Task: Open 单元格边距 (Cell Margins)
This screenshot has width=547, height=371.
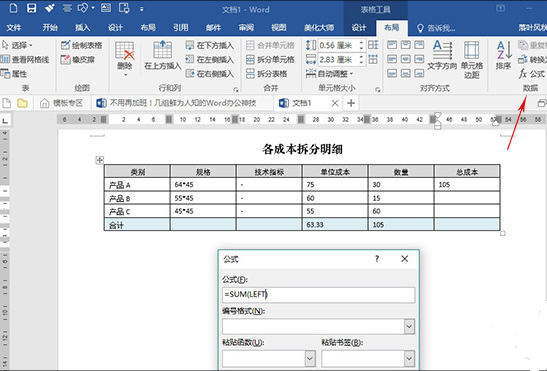Action: 472,59
